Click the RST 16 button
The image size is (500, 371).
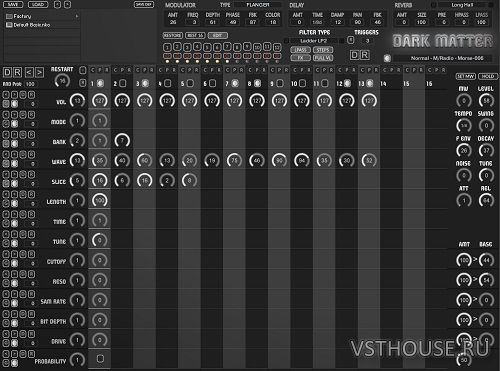tap(195, 35)
